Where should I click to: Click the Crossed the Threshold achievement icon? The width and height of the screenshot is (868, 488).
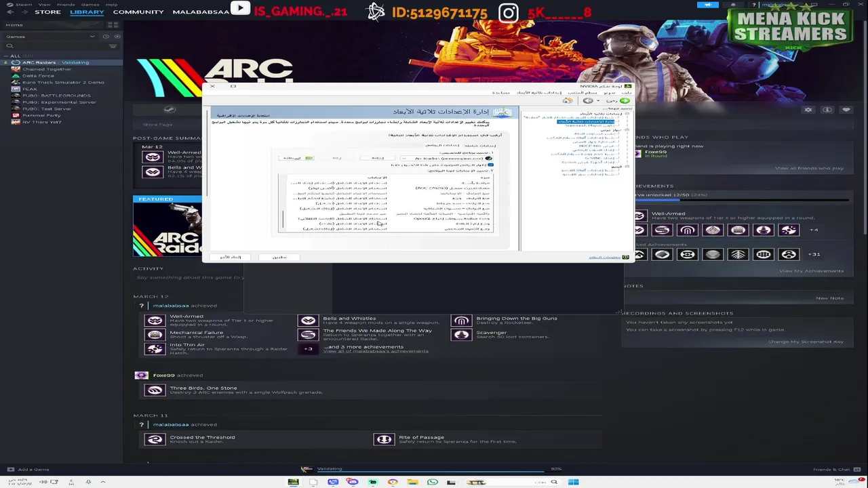pyautogui.click(x=155, y=439)
